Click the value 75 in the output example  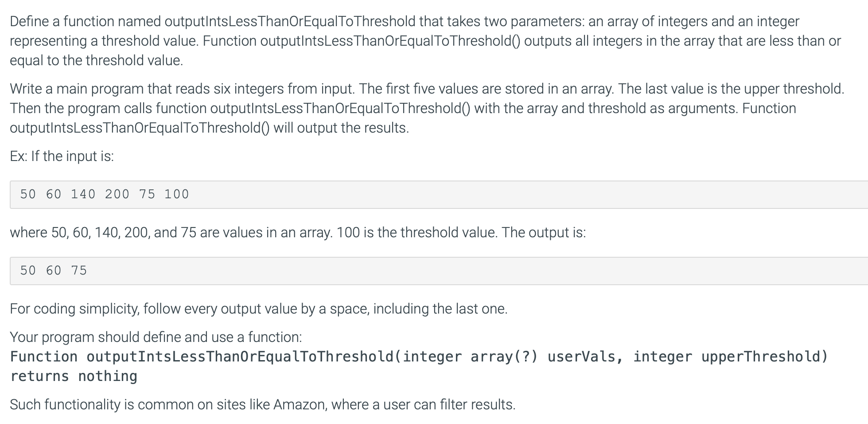(x=79, y=271)
